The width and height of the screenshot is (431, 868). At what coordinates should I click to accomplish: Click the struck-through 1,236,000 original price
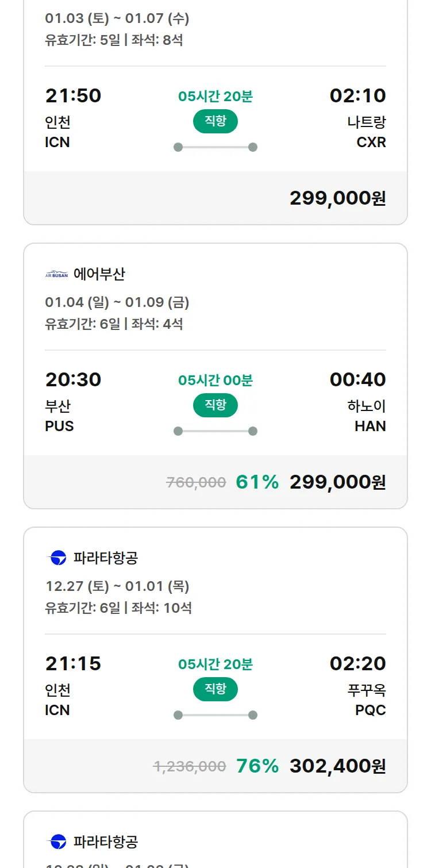pos(190,766)
